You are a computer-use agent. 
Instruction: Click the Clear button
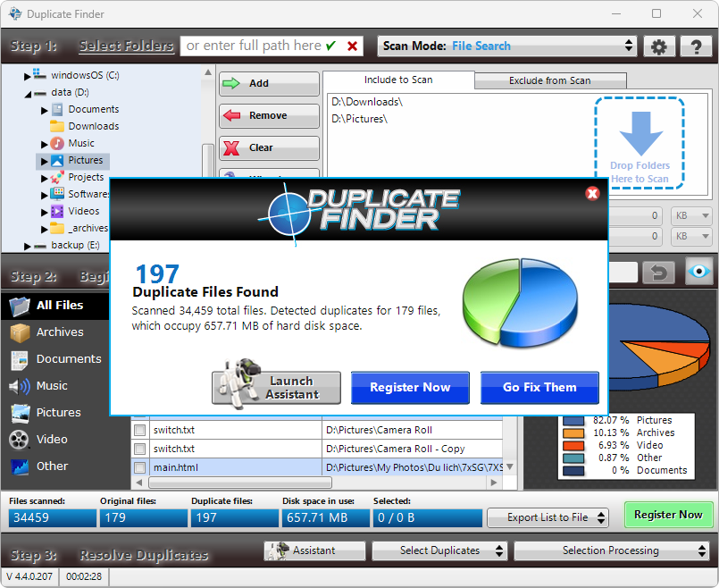tap(269, 147)
